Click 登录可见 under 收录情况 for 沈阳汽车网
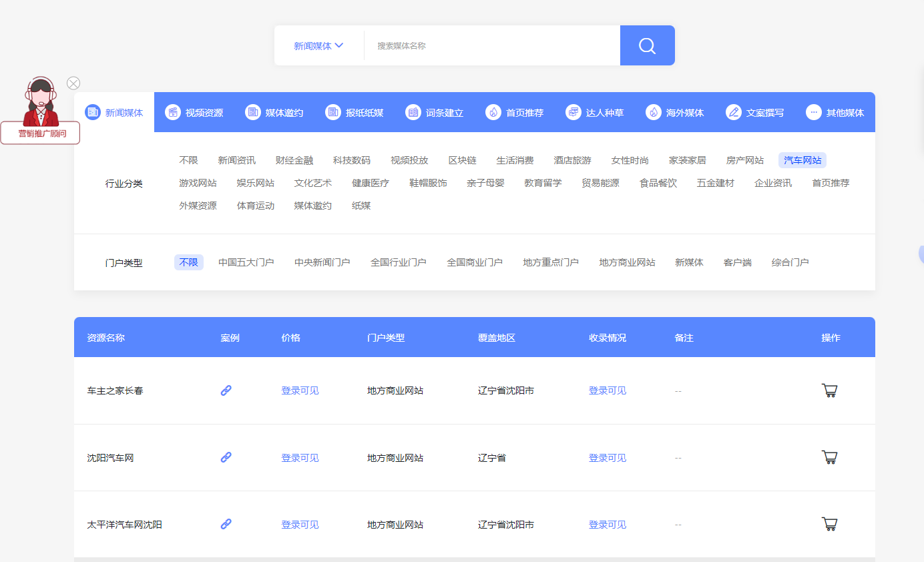This screenshot has height=562, width=924. (608, 459)
